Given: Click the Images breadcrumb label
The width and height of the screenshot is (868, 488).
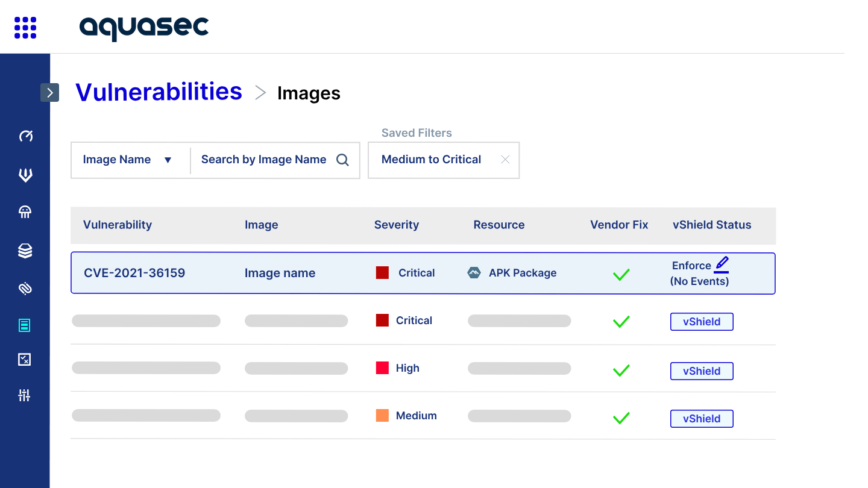Looking at the screenshot, I should click(309, 93).
